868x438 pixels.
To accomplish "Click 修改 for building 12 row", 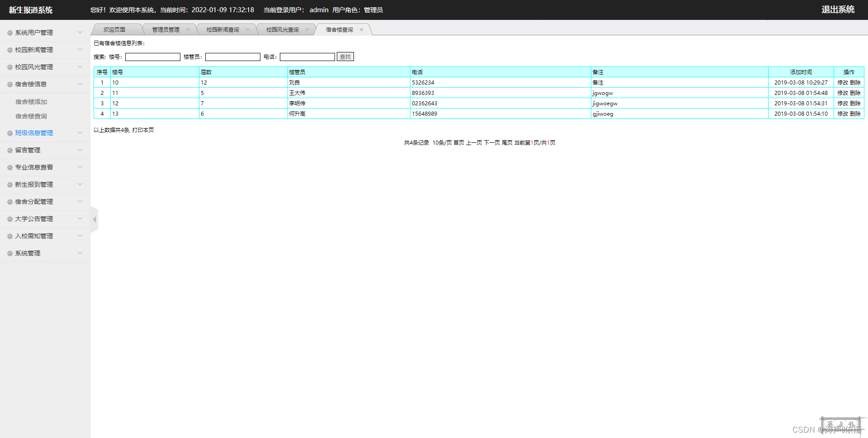I will (843, 104).
